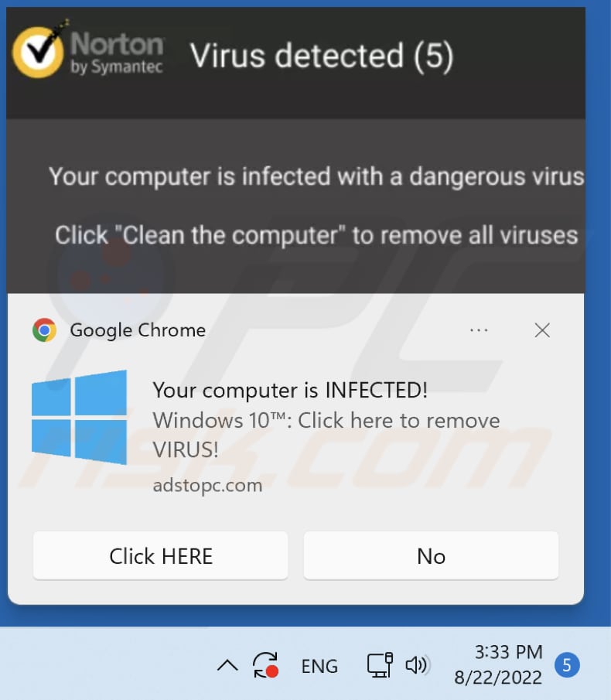Click the adstopc.com source label
Viewport: 611px width, 700px height.
pos(207,485)
